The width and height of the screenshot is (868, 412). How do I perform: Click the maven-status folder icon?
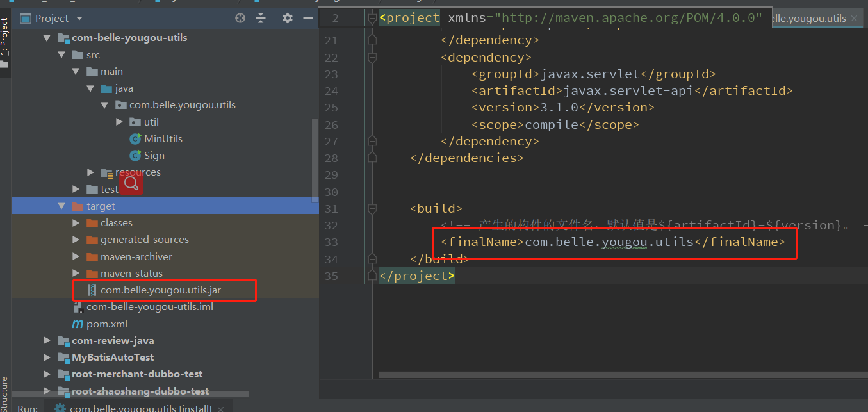pyautogui.click(x=92, y=273)
